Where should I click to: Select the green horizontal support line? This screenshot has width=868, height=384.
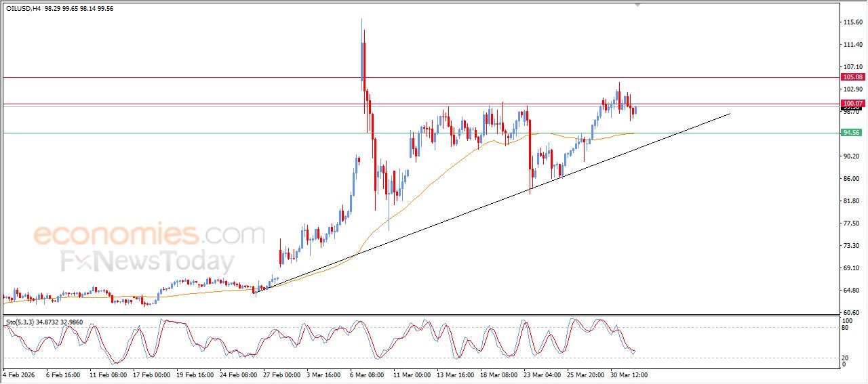(x=203, y=133)
